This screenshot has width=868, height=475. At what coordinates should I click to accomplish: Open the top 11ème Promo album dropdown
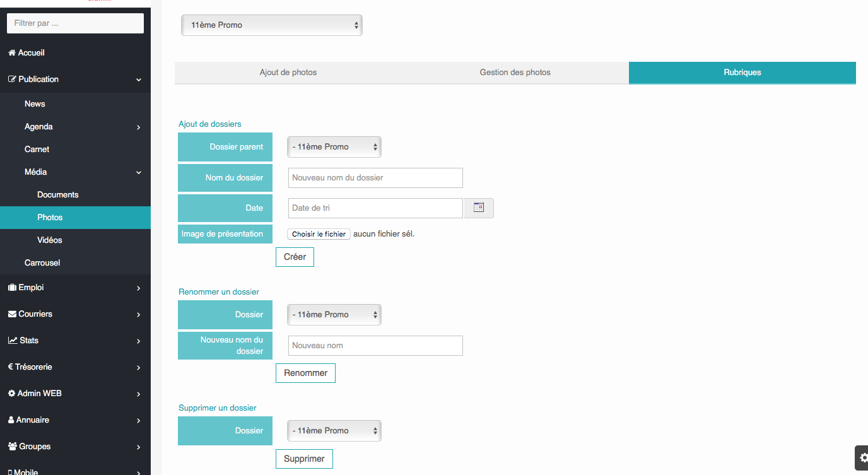point(271,25)
